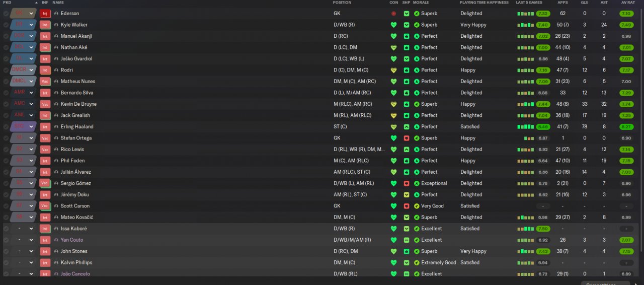Toggle the selection circle for Rico Lewis
Image resolution: width=644 pixels, height=285 pixels.
click(x=6, y=149)
